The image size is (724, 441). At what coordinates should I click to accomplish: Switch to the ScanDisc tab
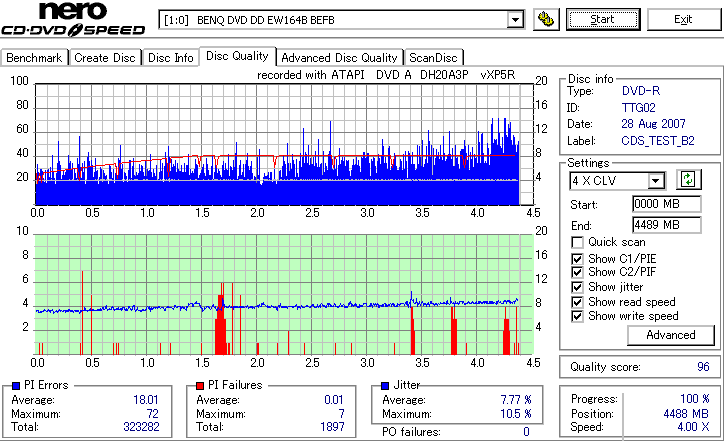[433, 58]
